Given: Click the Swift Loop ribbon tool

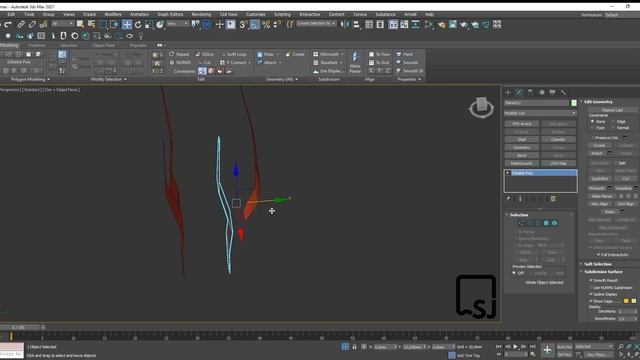Looking at the screenshot, I should coord(233,54).
